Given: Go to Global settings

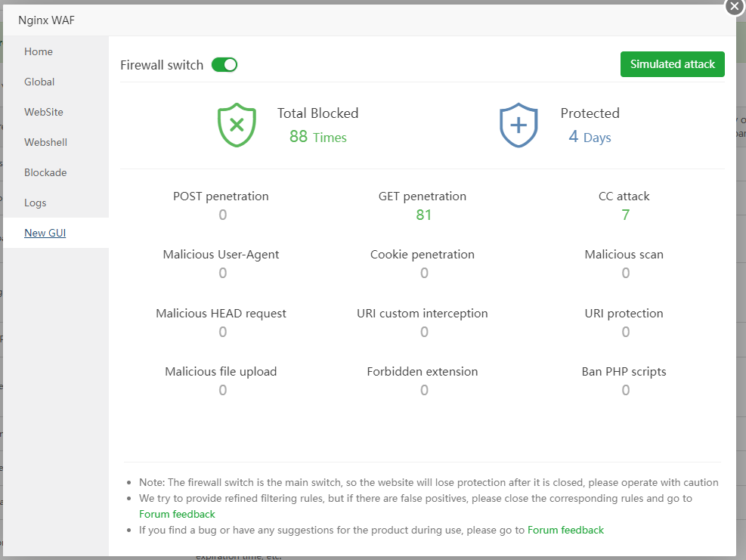Looking at the screenshot, I should [x=39, y=82].
